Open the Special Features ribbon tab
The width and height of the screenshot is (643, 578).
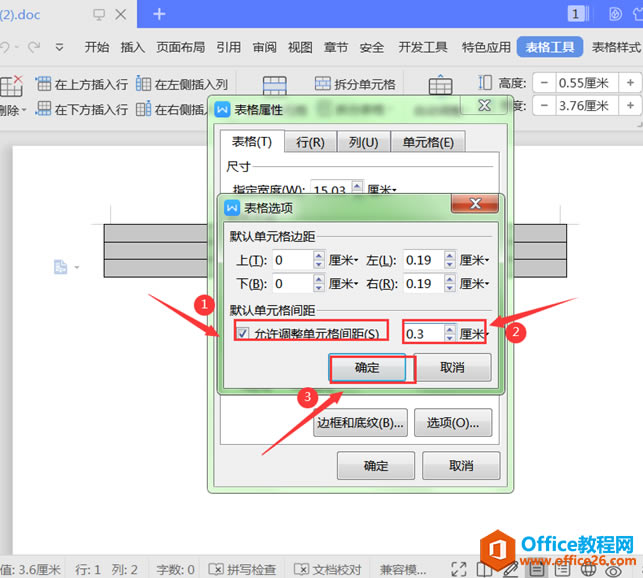coord(486,47)
